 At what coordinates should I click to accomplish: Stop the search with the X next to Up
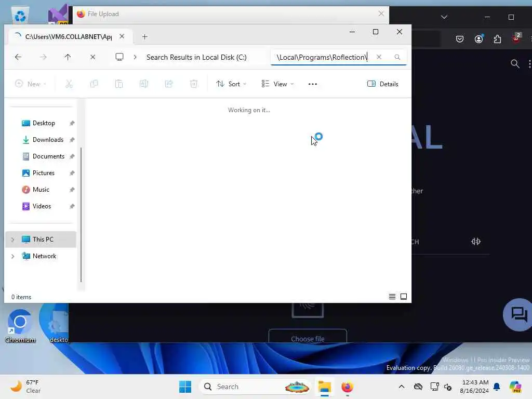92,57
